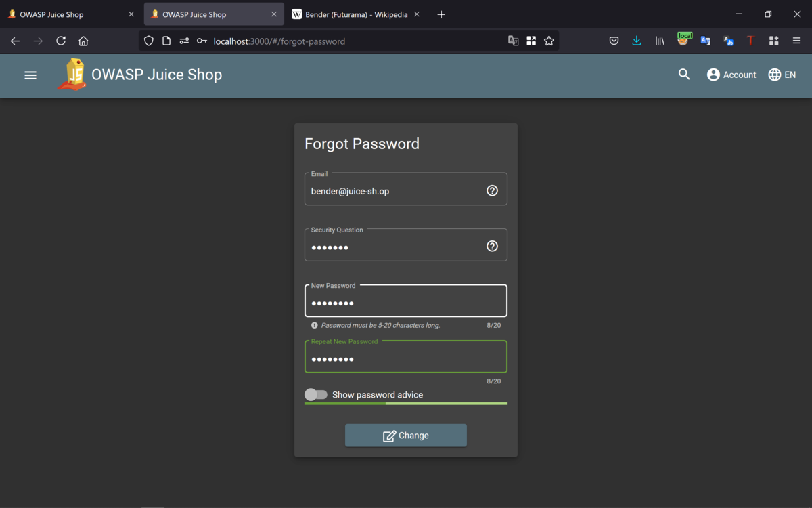Click the second translator extension icon
Viewport: 812px width, 508px height.
click(728, 41)
